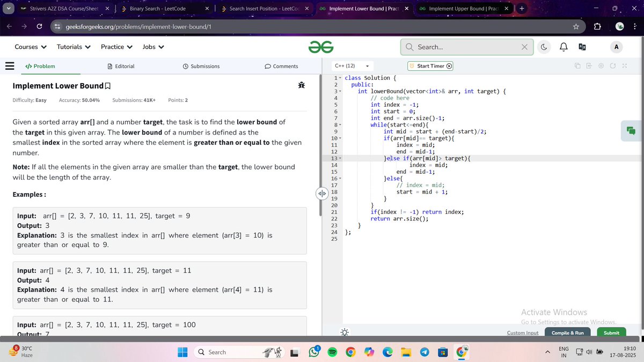Viewport: 644px width, 362px height.
Task: Open the Custom Input link
Action: point(523,333)
